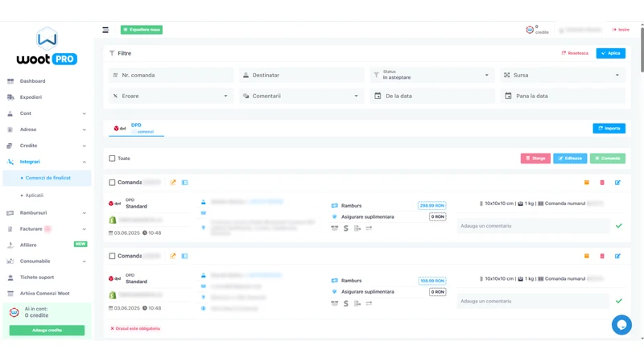
Task: Open the live chat bubble
Action: [621, 325]
